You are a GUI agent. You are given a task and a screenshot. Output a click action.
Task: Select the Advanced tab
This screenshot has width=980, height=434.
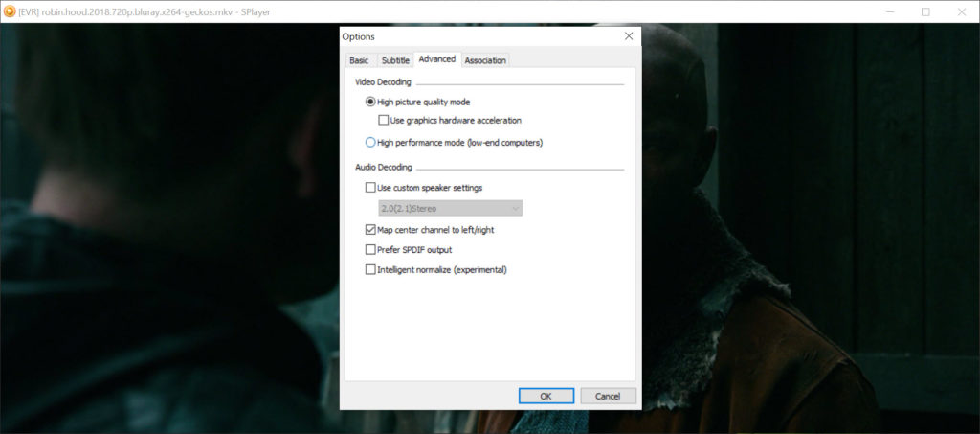[x=436, y=58]
